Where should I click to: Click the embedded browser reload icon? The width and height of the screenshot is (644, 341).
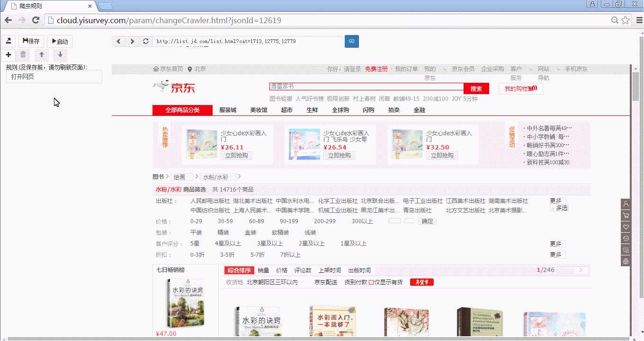tap(146, 42)
